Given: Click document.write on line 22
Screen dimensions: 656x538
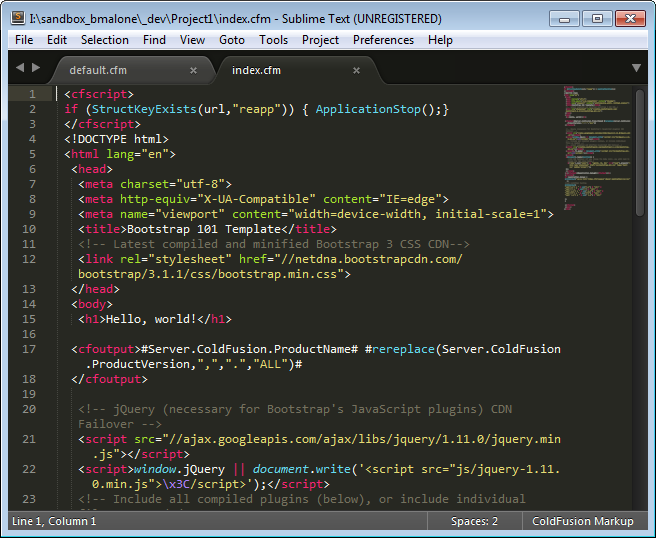Looking at the screenshot, I should point(302,469).
